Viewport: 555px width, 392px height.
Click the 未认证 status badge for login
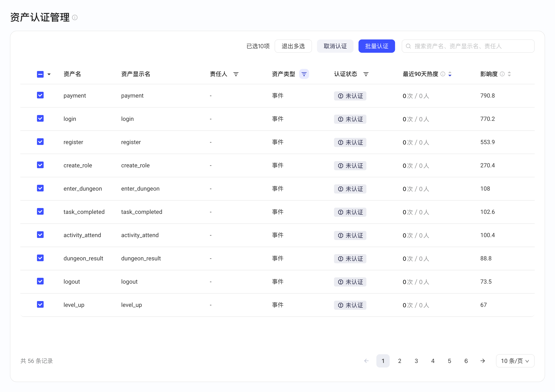(x=350, y=119)
